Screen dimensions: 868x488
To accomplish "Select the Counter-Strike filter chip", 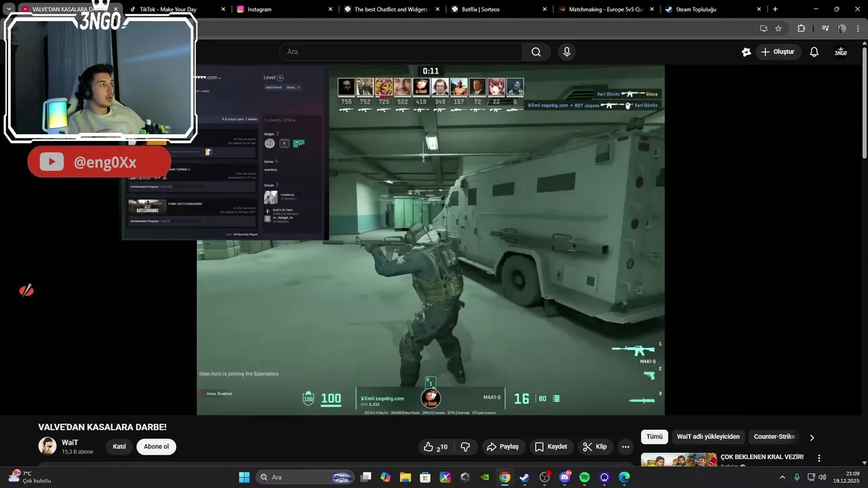I will (774, 437).
